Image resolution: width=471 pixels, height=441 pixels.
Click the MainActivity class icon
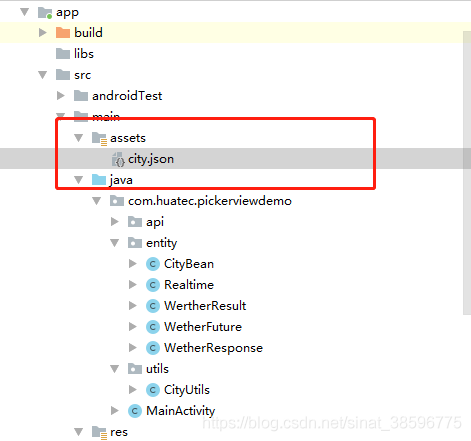(135, 411)
